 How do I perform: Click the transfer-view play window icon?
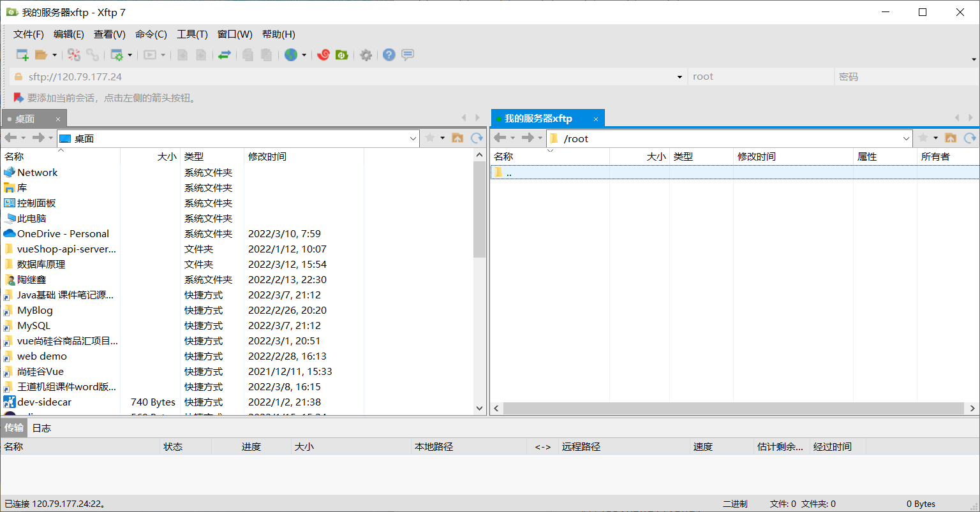tap(150, 55)
